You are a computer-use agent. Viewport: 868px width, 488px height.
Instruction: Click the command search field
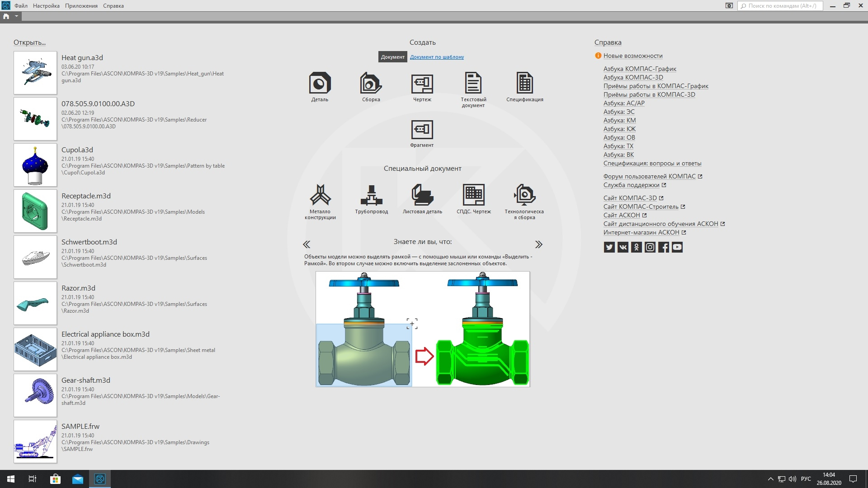[x=780, y=6]
